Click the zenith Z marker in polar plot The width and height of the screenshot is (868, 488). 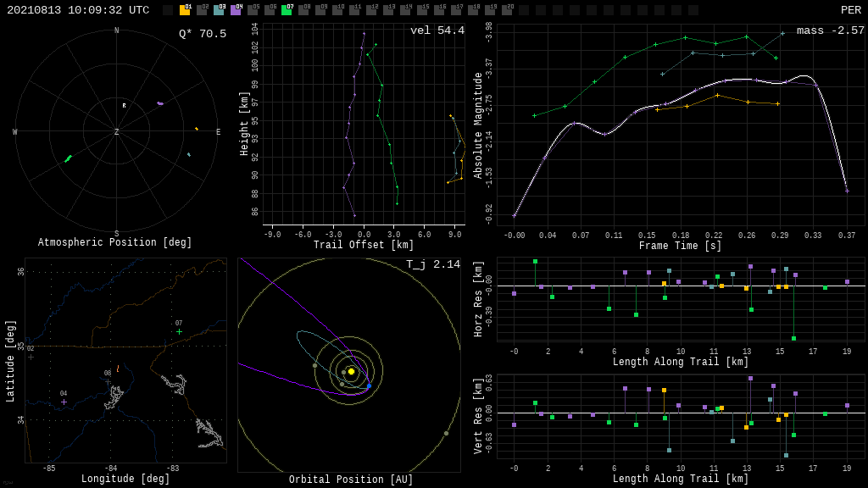pyautogui.click(x=117, y=132)
